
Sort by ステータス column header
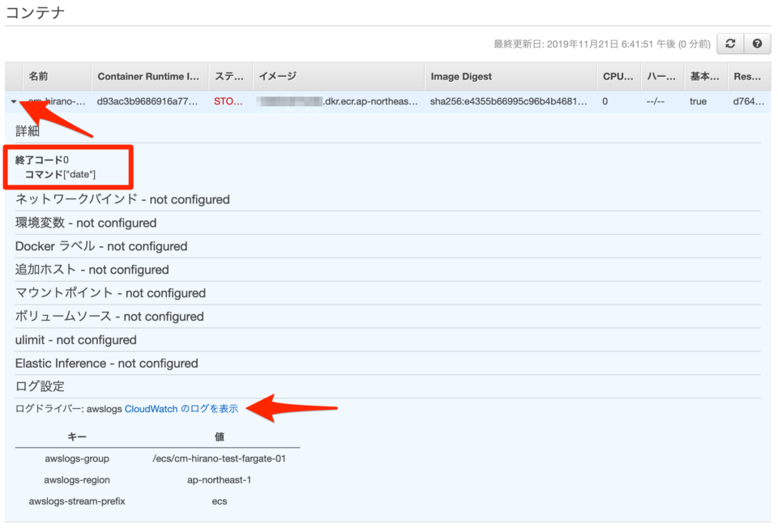tap(229, 76)
